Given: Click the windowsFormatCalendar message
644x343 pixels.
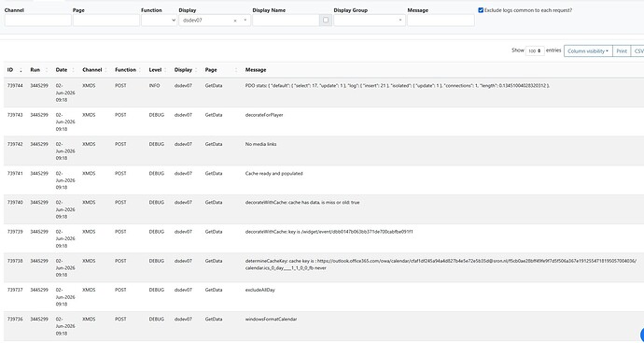Looking at the screenshot, I should click(271, 319).
